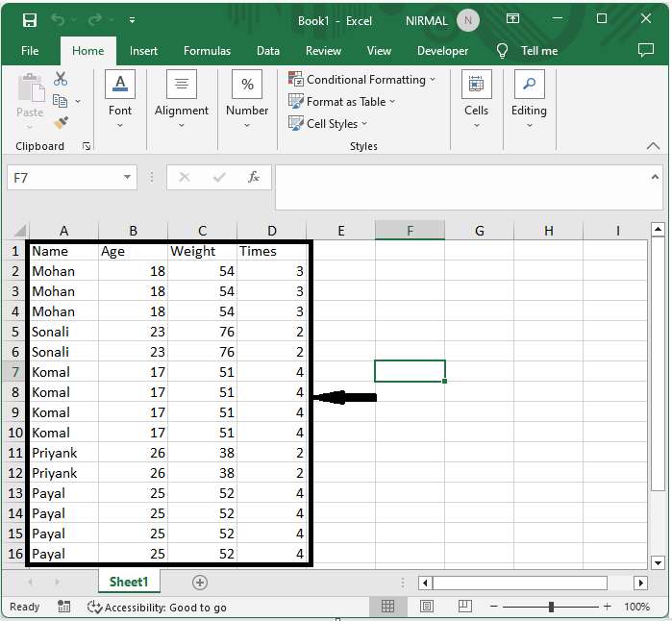Open the Clipboard dialog launcher
Viewport: 672px width, 621px height.
coord(87,146)
